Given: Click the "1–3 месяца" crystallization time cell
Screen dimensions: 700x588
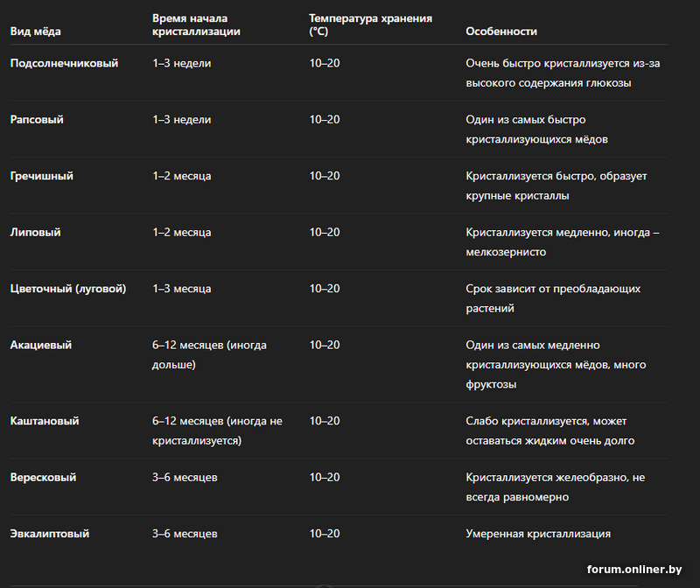Looking at the screenshot, I should coord(181,289).
